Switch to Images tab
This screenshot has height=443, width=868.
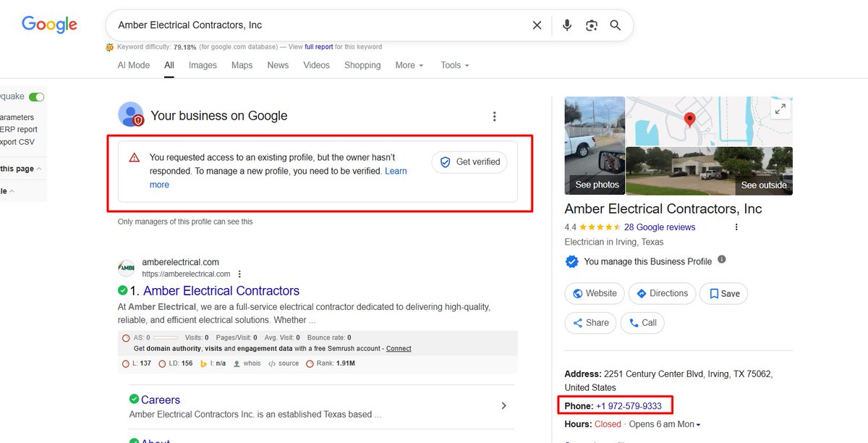coord(203,65)
